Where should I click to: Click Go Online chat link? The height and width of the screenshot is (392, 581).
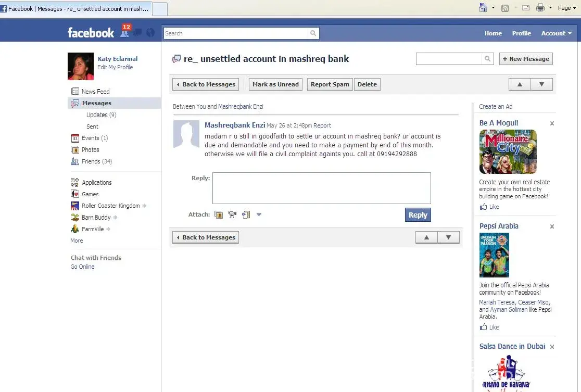tap(83, 267)
